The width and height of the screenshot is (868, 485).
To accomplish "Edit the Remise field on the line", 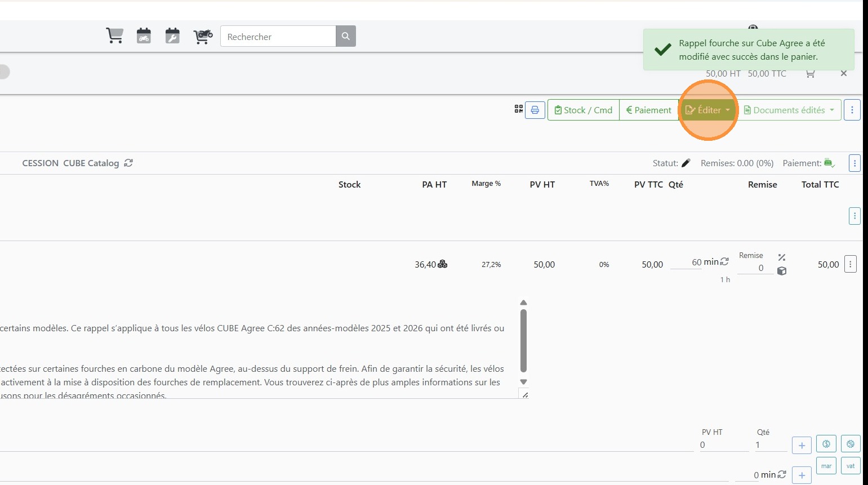I will (755, 268).
